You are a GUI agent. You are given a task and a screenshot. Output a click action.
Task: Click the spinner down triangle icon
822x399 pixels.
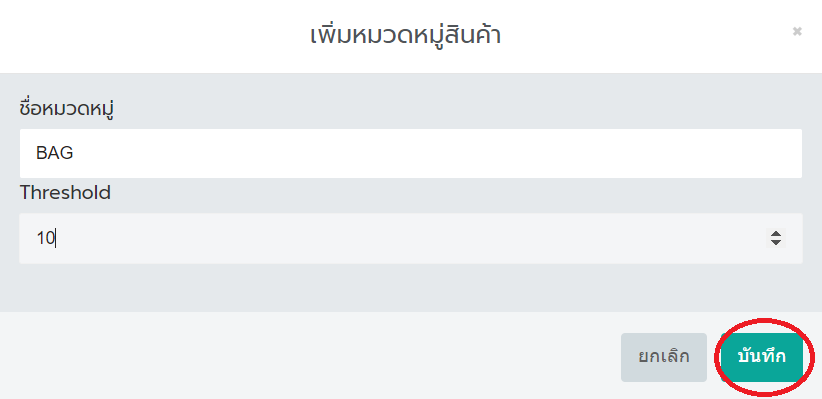(x=776, y=242)
